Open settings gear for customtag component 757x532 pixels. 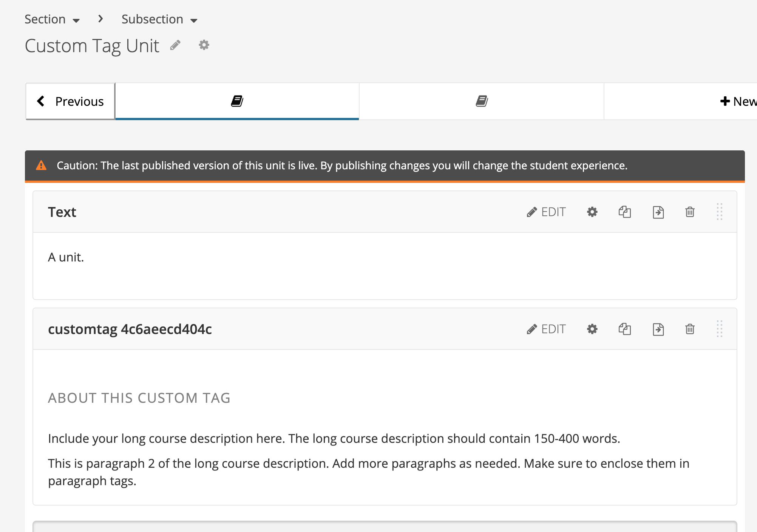[592, 329]
